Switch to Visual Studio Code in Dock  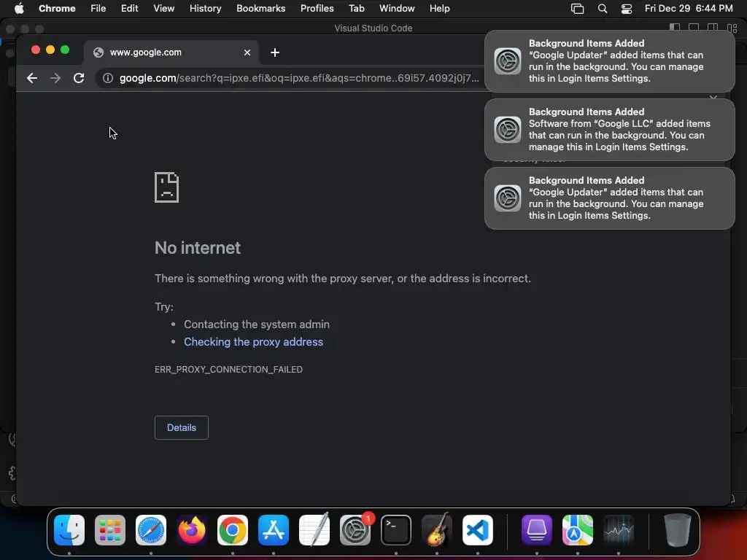[478, 530]
